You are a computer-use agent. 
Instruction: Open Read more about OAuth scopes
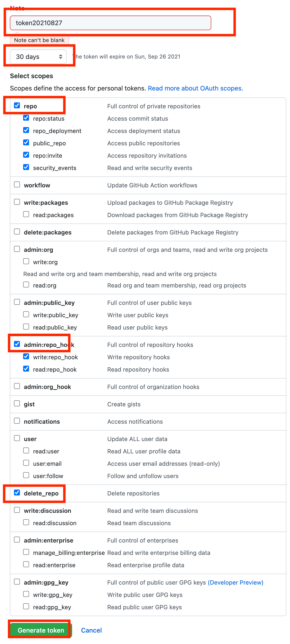pos(196,88)
